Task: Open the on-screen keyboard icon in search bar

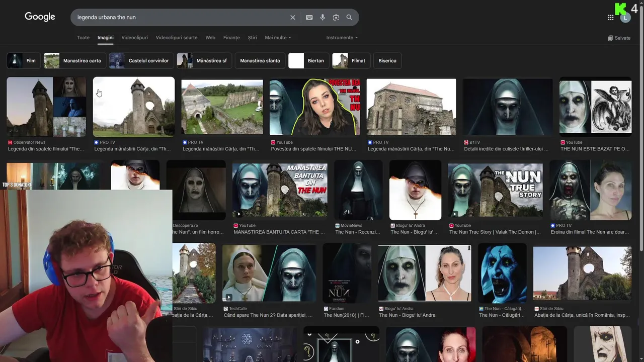Action: [x=309, y=18]
